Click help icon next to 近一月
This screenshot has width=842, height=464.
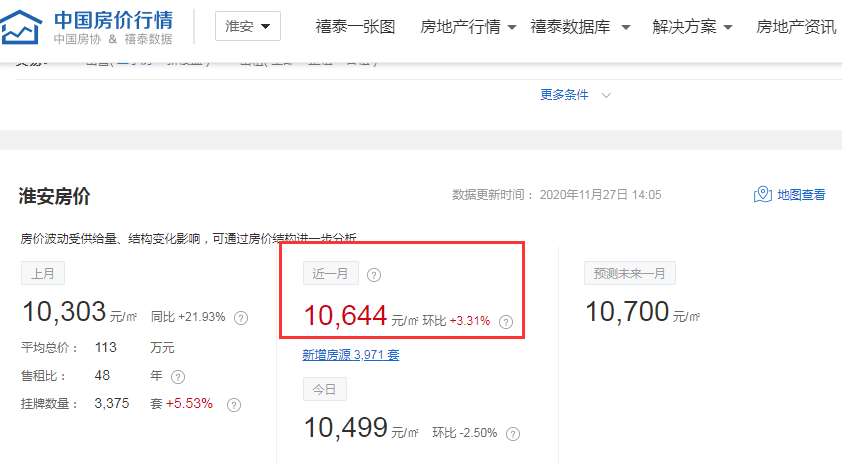(374, 275)
